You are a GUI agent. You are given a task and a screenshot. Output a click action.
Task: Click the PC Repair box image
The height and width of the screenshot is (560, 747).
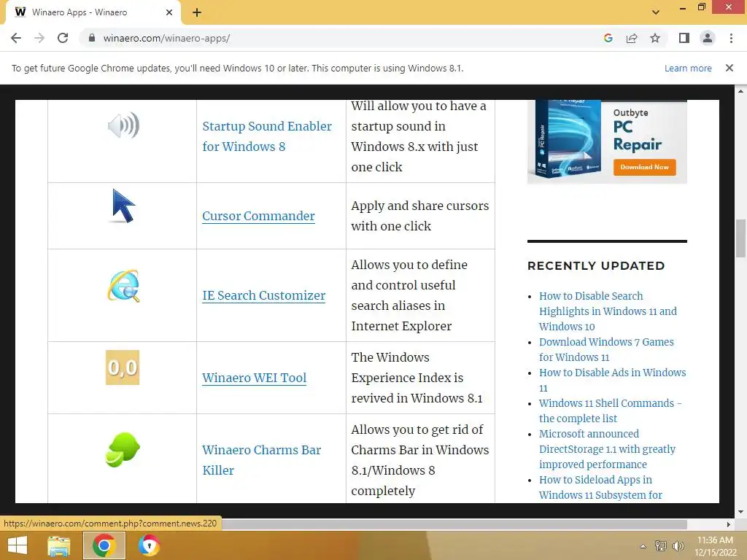568,139
